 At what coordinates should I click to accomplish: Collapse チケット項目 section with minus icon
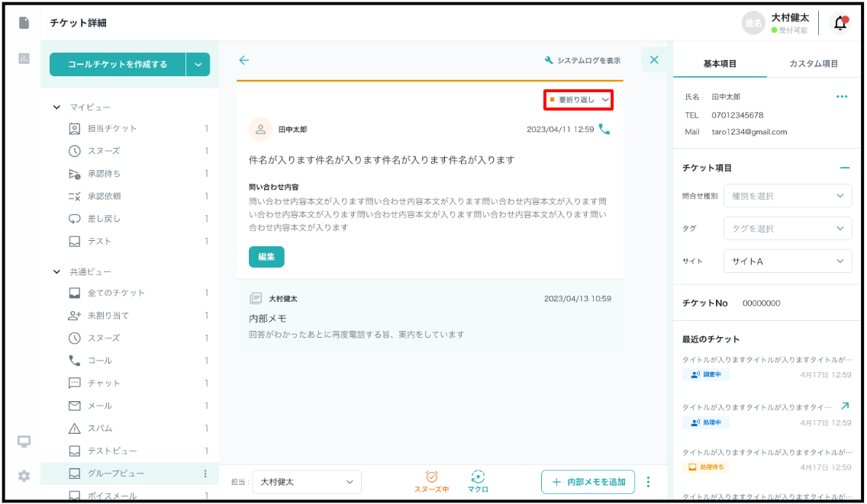click(x=844, y=168)
